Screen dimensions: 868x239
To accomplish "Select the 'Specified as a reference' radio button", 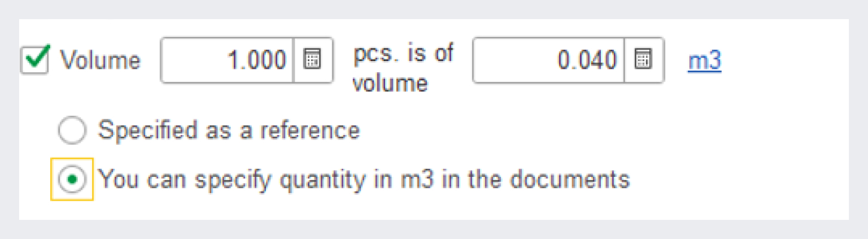I will (72, 130).
